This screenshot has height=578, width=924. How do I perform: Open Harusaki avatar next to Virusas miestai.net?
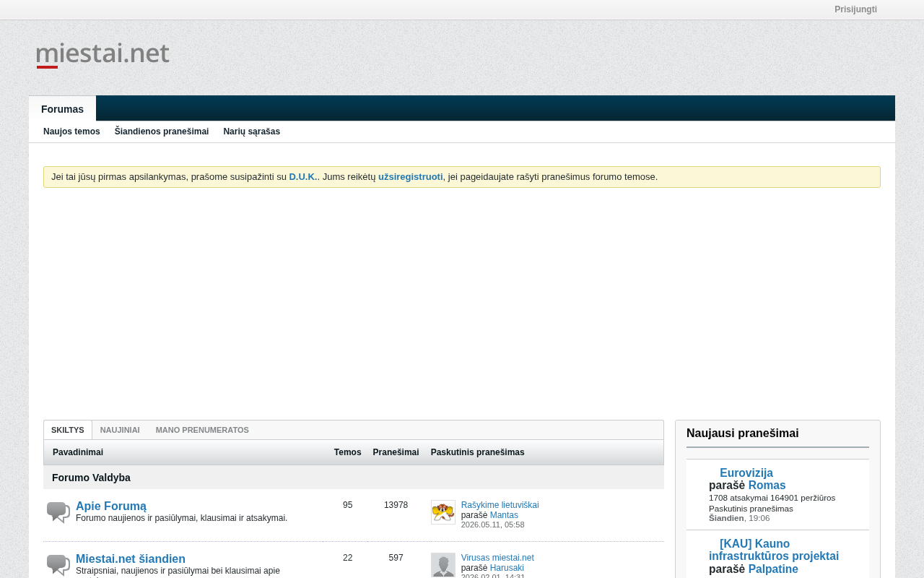(x=443, y=565)
